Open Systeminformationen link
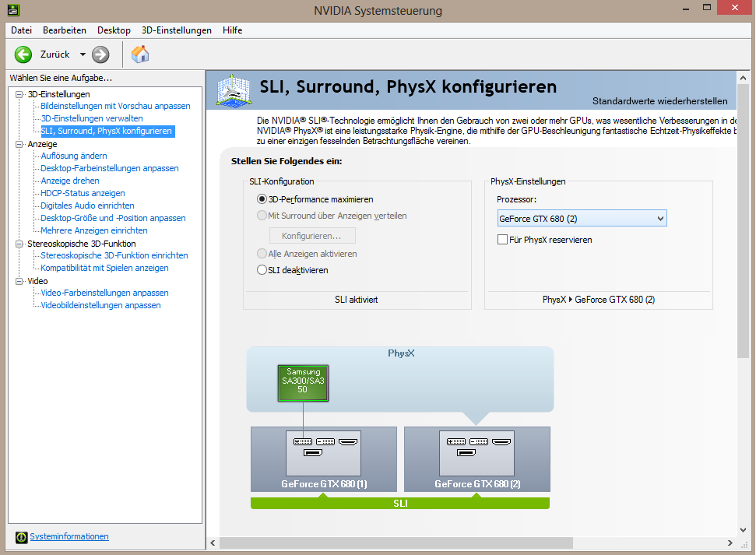 pos(69,536)
